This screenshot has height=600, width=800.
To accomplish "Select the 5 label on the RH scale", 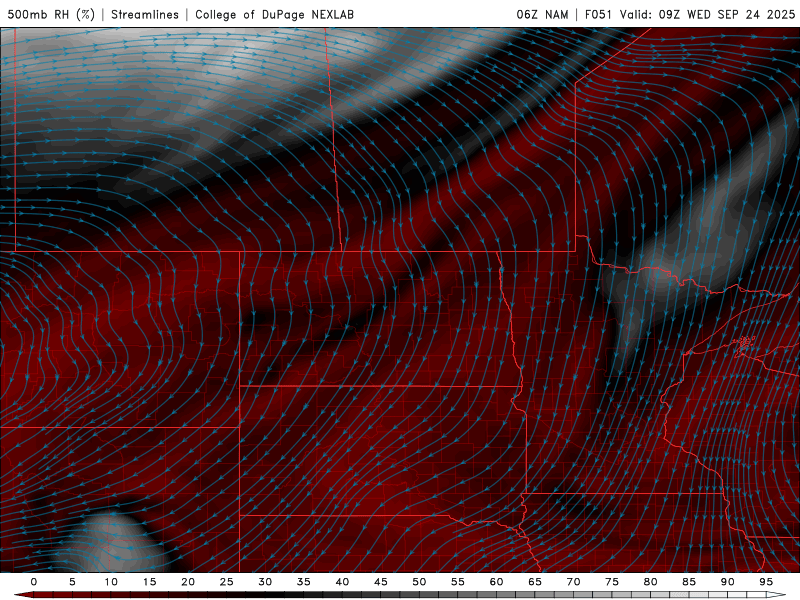I will coord(72,582).
